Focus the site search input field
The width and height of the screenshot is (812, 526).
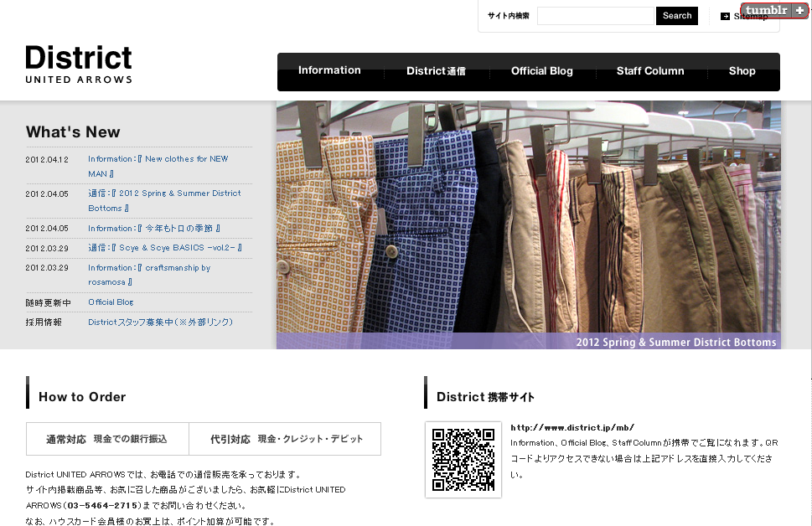[x=596, y=16]
